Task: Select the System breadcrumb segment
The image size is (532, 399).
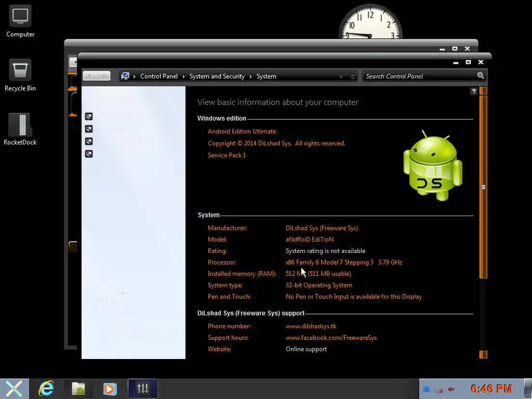Action: click(267, 76)
